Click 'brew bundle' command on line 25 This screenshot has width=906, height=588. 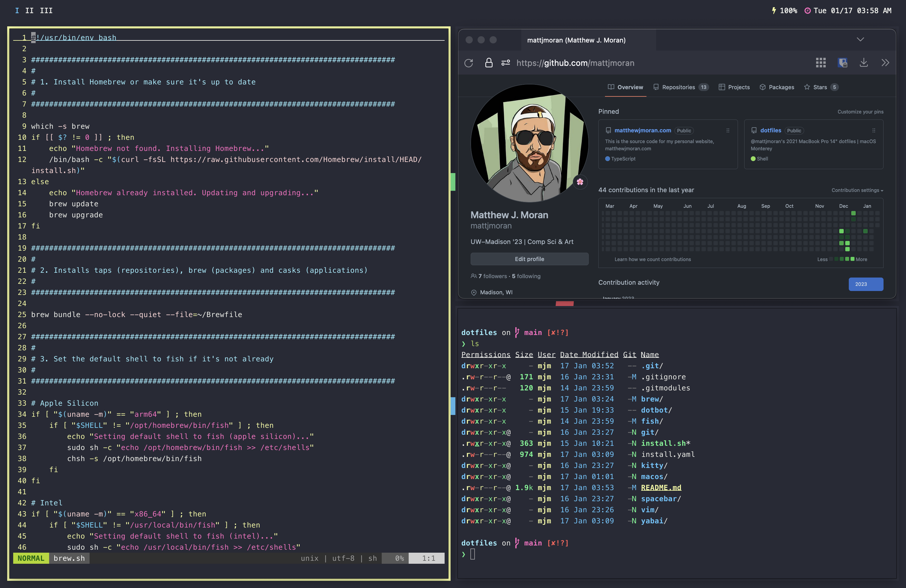(56, 315)
